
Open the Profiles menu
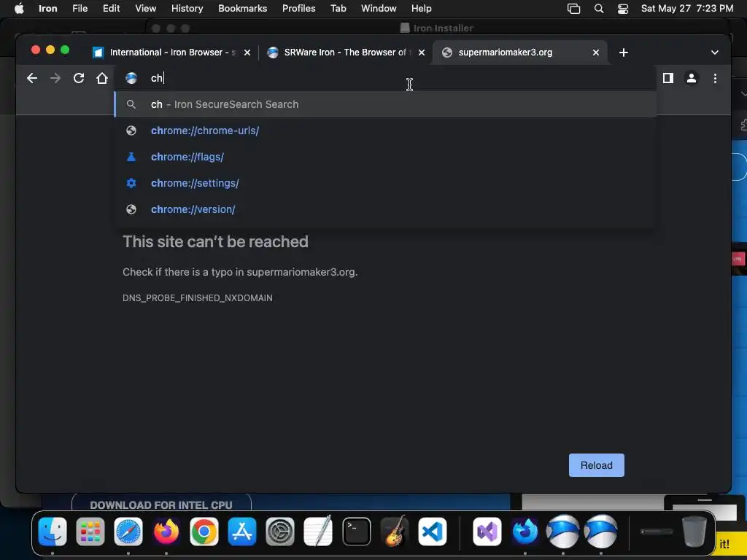pos(298,9)
